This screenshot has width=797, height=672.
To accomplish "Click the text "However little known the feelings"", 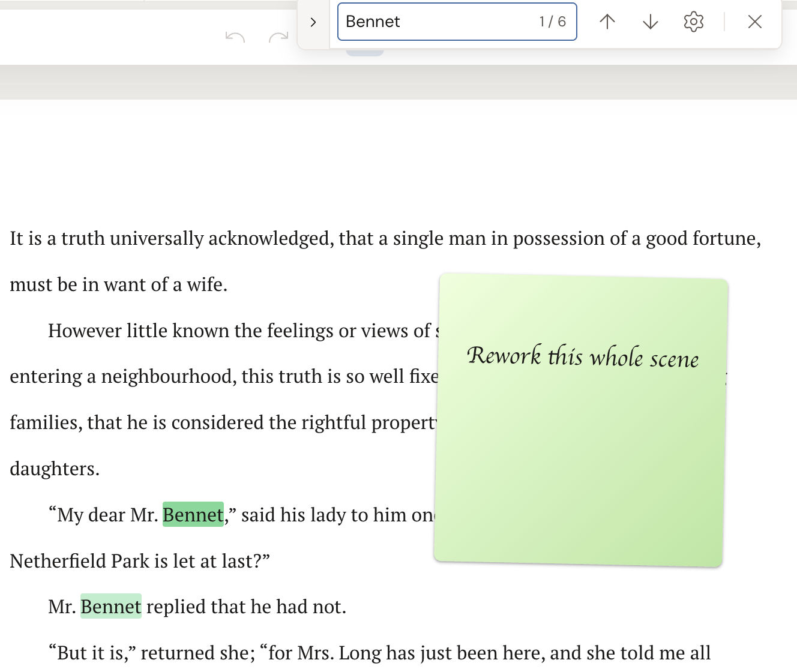I will click(x=191, y=331).
